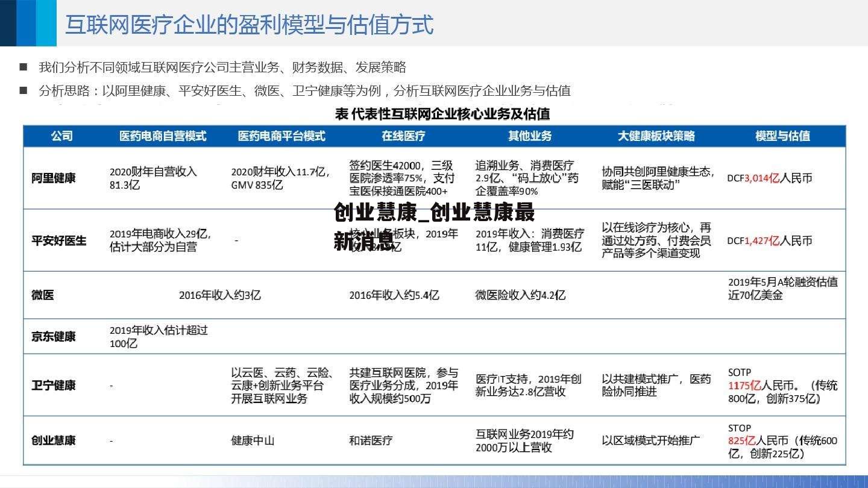868x488 pixels.
Task: Click the "其他业务" column header
Action: (x=530, y=136)
